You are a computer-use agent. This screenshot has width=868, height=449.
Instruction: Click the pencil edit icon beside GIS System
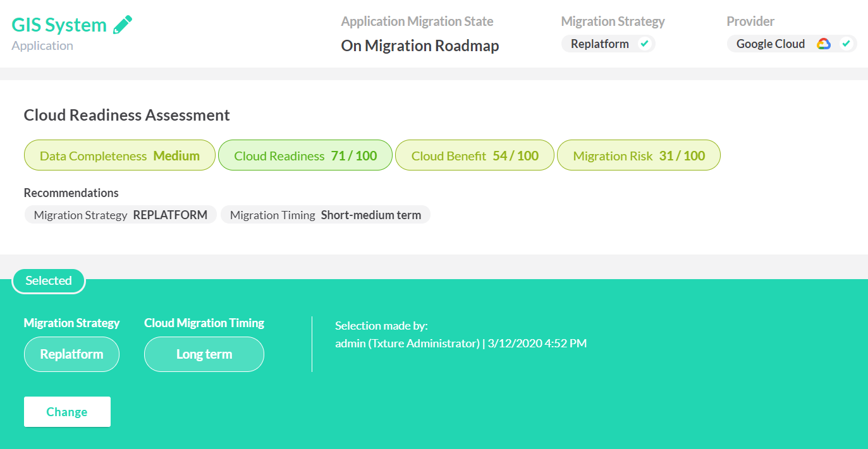tap(123, 25)
